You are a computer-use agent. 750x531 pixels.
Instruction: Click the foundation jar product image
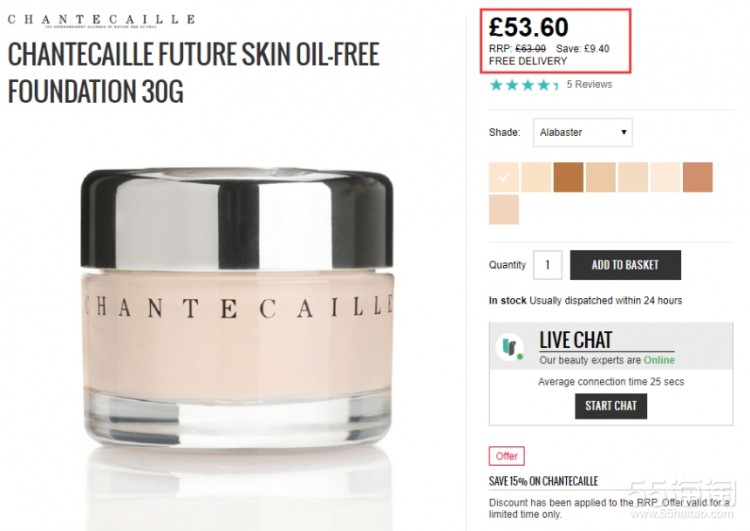pyautogui.click(x=237, y=309)
